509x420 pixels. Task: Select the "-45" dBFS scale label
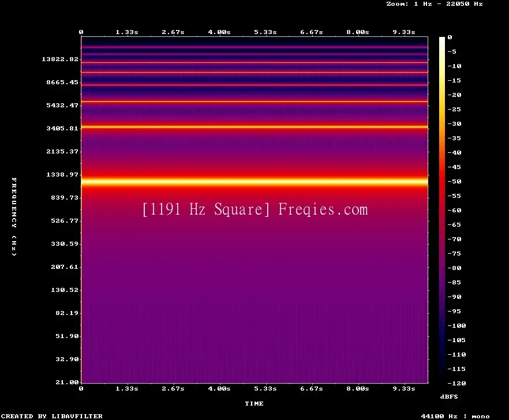click(454, 167)
